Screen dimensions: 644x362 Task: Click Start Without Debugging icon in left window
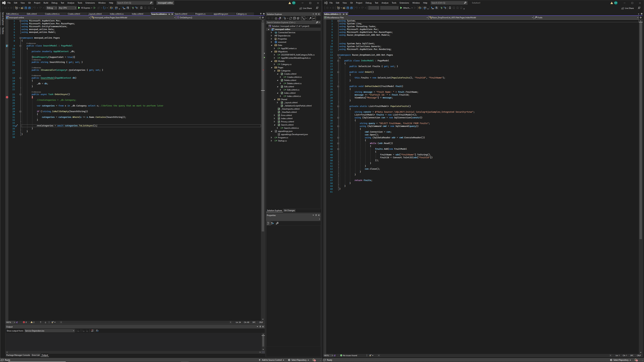(x=94, y=8)
